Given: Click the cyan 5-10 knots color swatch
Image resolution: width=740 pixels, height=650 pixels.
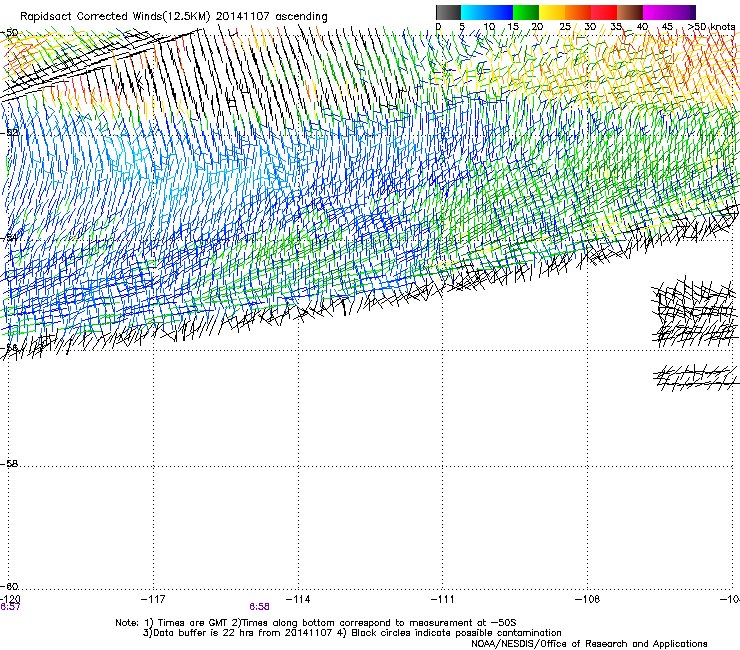Looking at the screenshot, I should [x=474, y=12].
